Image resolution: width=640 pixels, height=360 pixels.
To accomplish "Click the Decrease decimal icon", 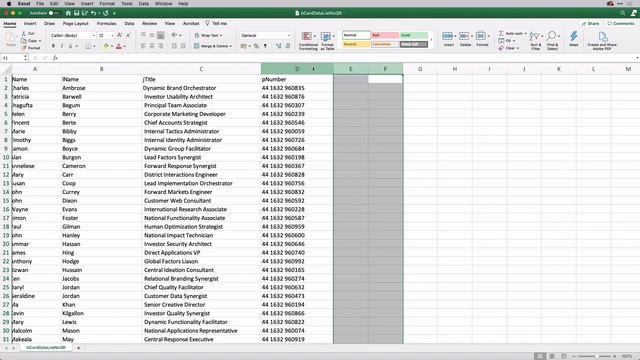I will click(x=287, y=46).
